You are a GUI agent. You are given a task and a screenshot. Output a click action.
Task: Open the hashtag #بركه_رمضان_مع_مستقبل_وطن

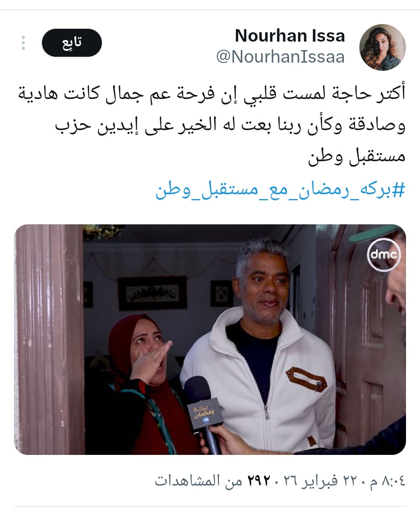(280, 191)
